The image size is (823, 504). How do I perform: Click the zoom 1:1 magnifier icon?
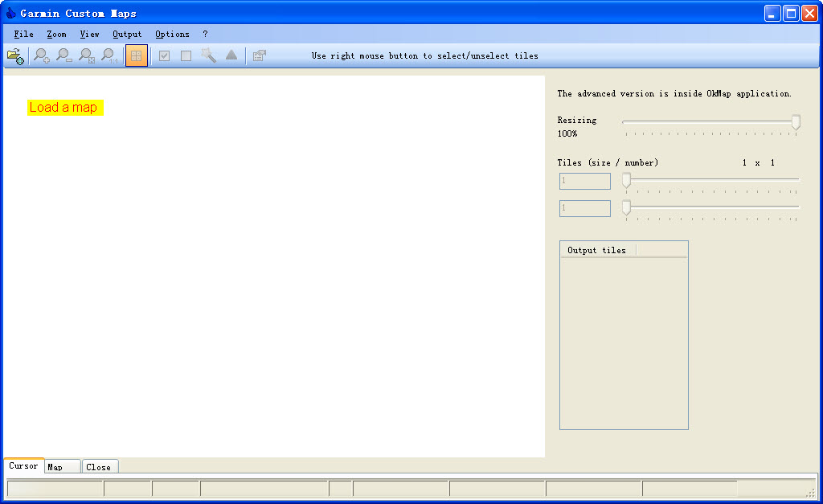(109, 55)
